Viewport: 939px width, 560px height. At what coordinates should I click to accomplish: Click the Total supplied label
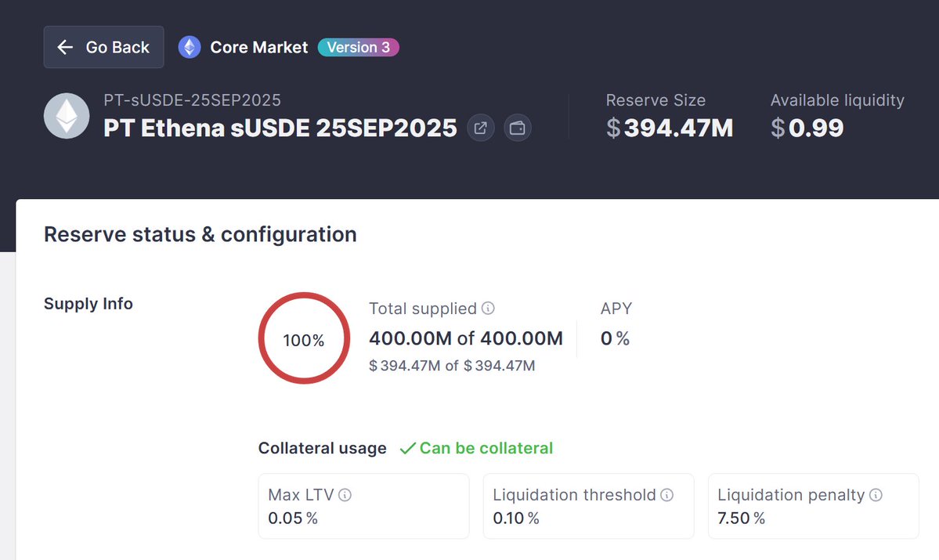pyautogui.click(x=423, y=309)
